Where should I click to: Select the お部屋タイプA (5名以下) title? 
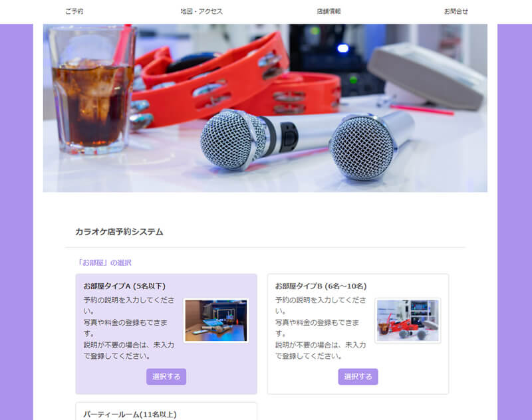(x=124, y=286)
